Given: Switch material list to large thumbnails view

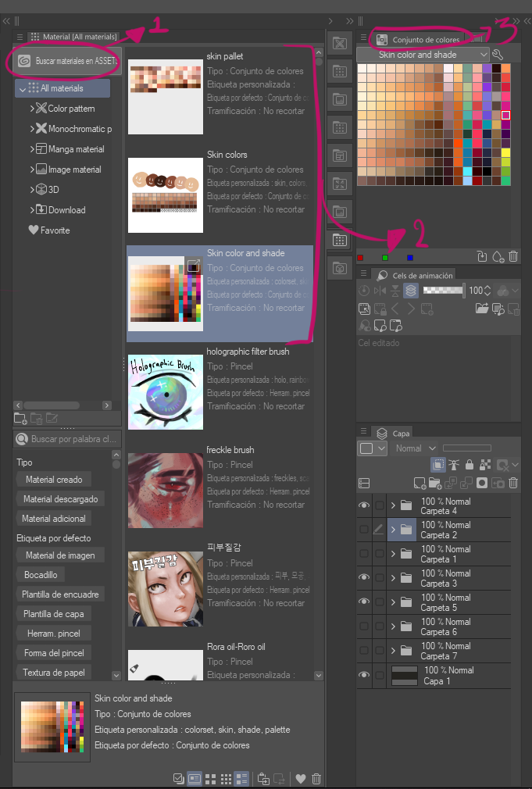Looking at the screenshot, I should 210,778.
